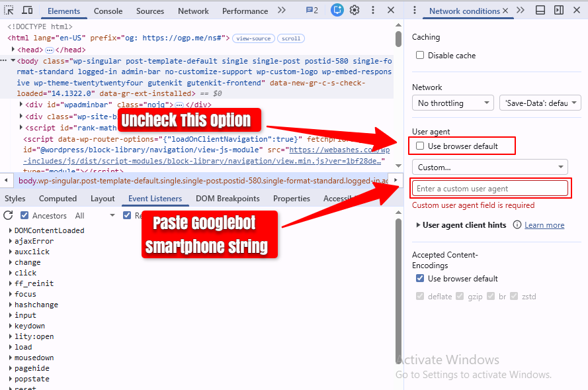Toggle the Ancestors checkbox
The width and height of the screenshot is (588, 390).
(x=24, y=215)
